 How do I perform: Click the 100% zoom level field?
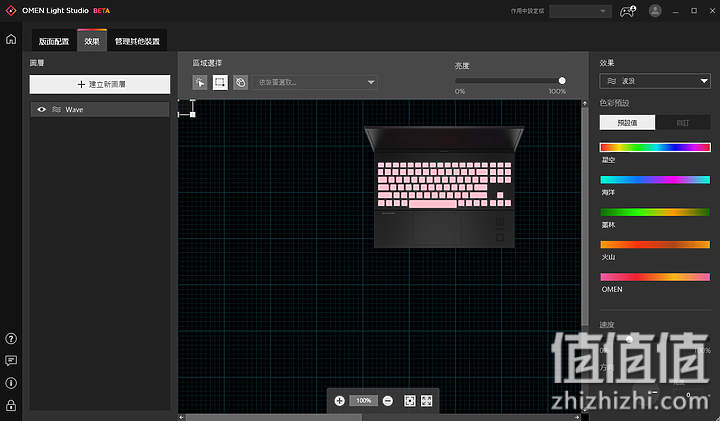[x=363, y=401]
